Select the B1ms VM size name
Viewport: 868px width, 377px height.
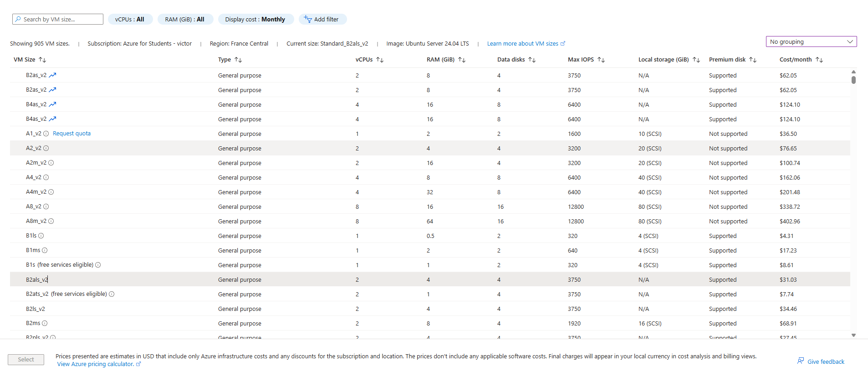[x=33, y=250]
